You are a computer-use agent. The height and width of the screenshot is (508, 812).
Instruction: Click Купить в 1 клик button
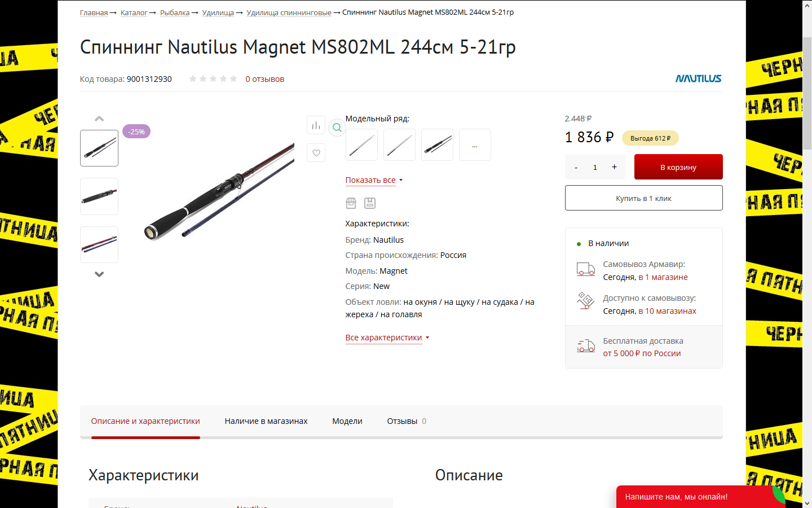click(x=643, y=198)
